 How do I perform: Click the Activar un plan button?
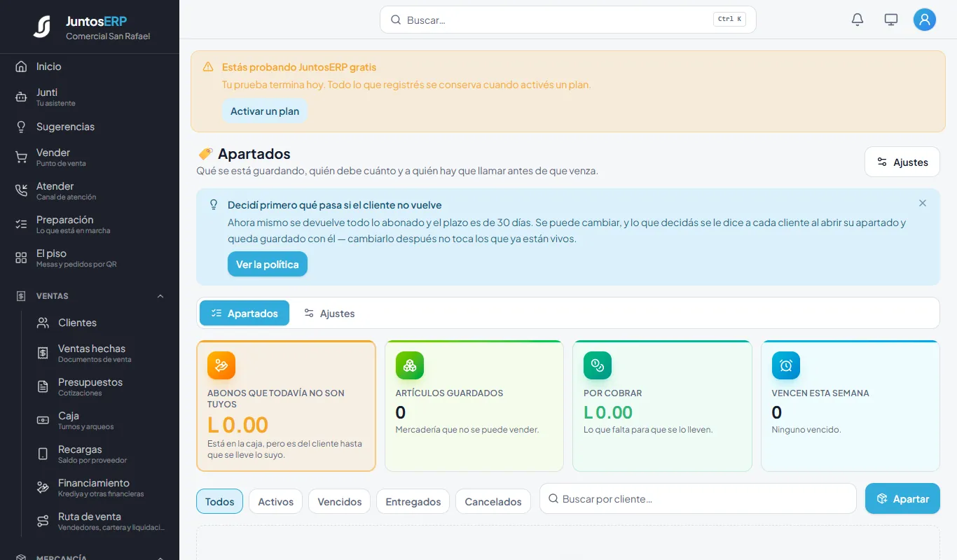(x=265, y=111)
